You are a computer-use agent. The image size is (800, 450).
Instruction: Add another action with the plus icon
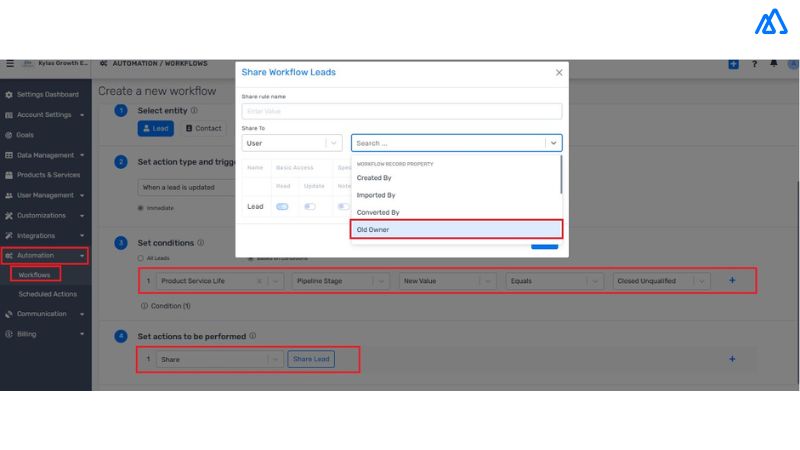732,359
